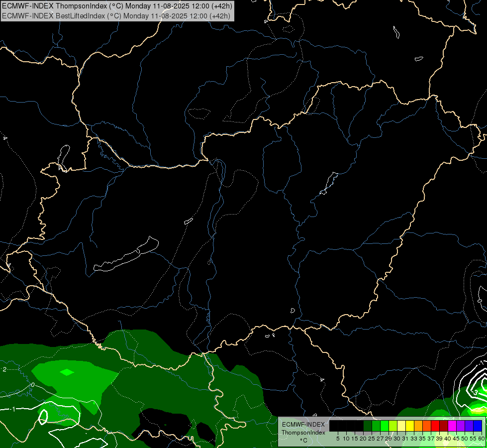Pick the blue 55–60 legend swatch
This screenshot has width=487, height=448.
click(x=478, y=426)
